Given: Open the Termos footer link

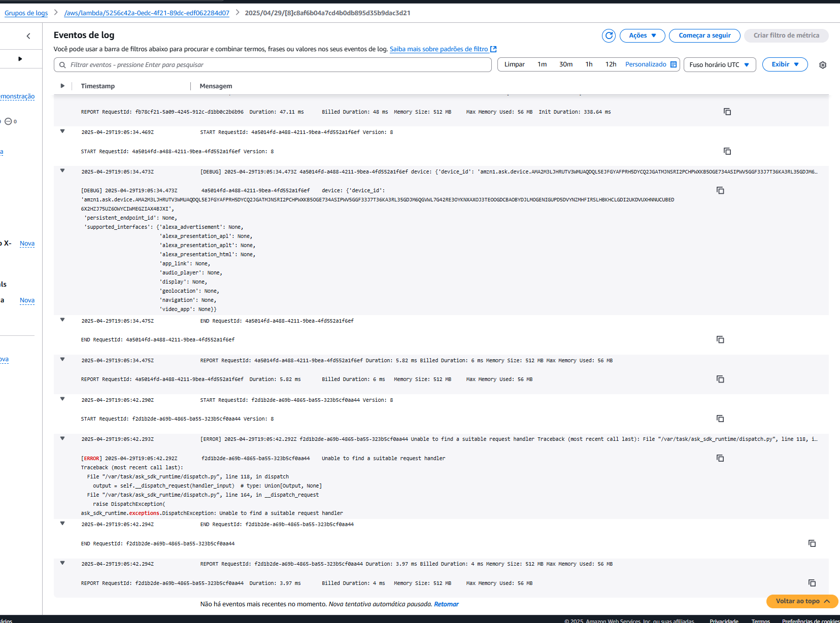Looking at the screenshot, I should click(760, 621).
